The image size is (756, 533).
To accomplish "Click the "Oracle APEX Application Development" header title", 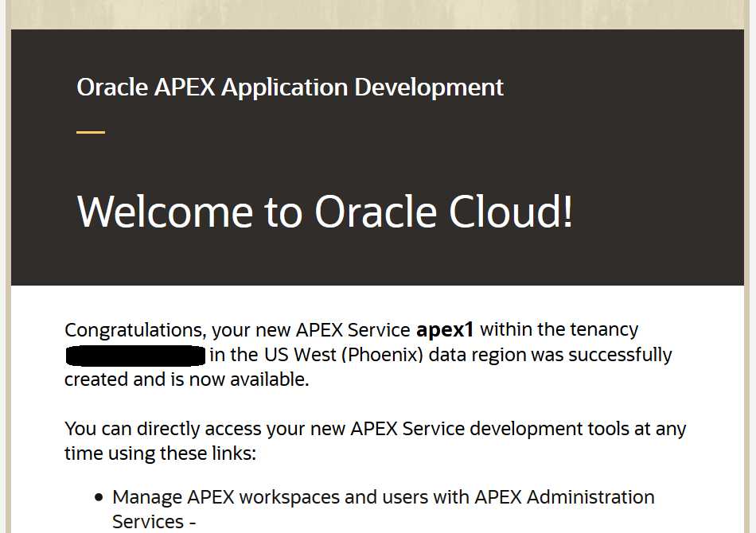I will pos(290,87).
